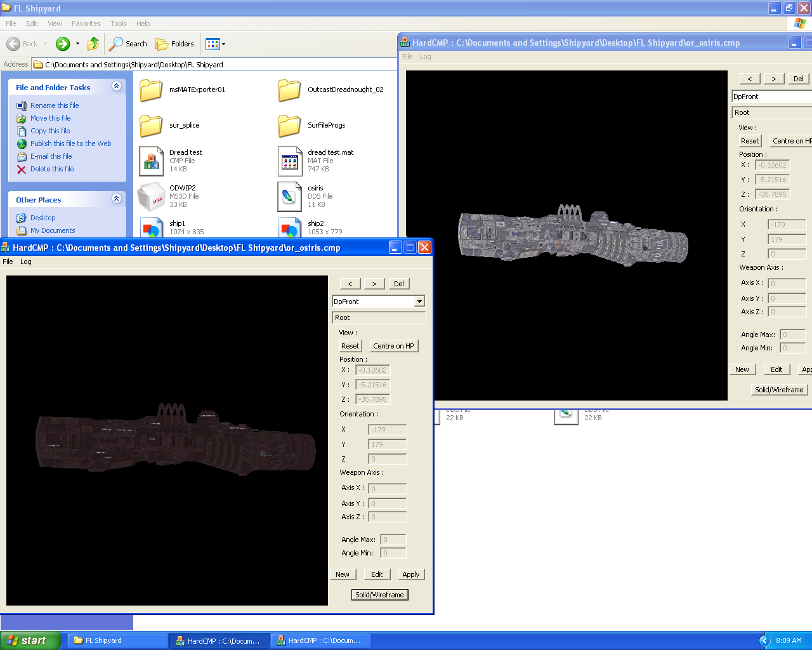Open the Favorites menu in Explorer
This screenshot has height=650, width=812.
tap(86, 23)
